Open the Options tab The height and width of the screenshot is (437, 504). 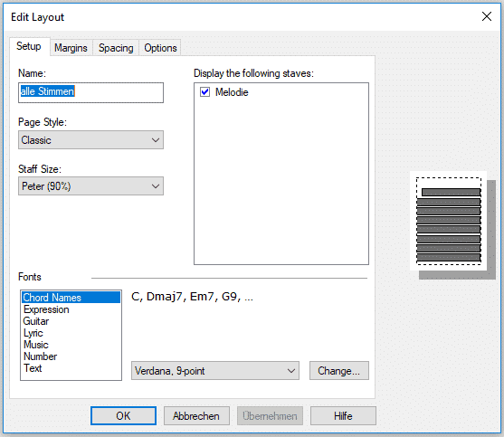pos(160,48)
